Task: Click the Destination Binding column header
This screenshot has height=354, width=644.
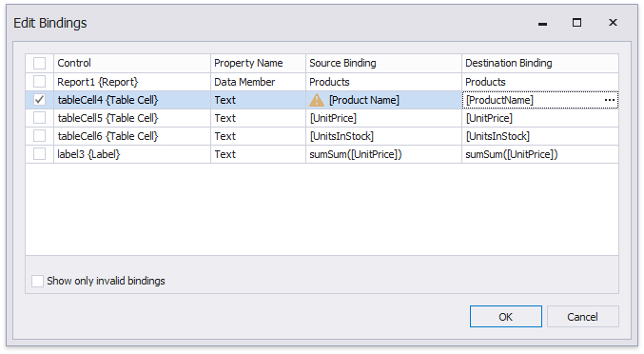Action: pos(540,63)
